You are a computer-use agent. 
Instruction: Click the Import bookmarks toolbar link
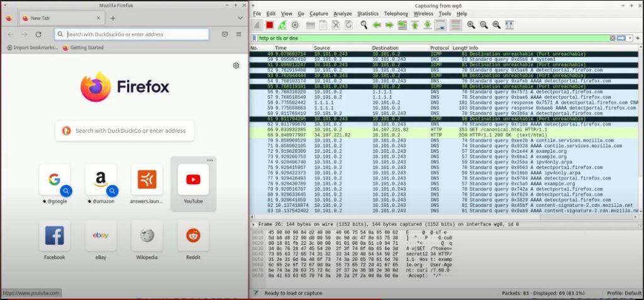click(x=33, y=48)
